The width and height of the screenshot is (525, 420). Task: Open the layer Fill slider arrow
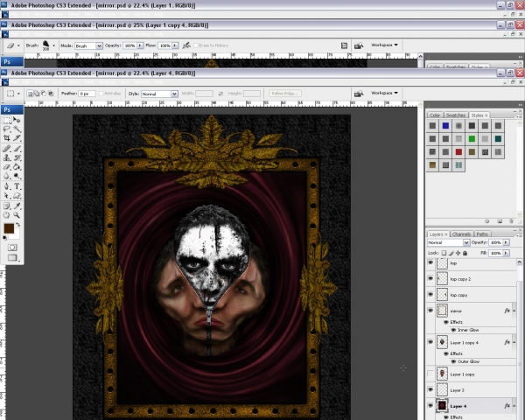(506, 253)
